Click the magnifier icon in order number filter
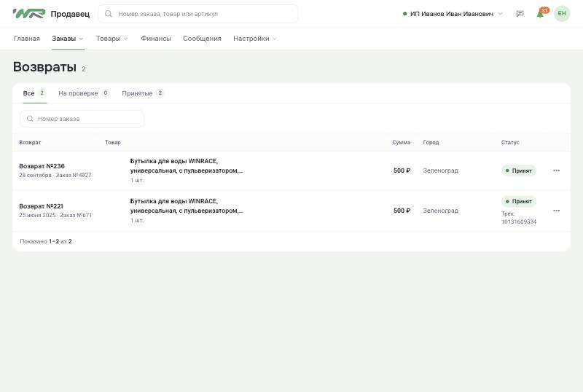Viewport: 583px width, 392px height. (30, 119)
